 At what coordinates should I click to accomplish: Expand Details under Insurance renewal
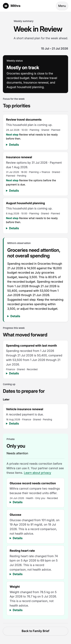click(x=13, y=191)
